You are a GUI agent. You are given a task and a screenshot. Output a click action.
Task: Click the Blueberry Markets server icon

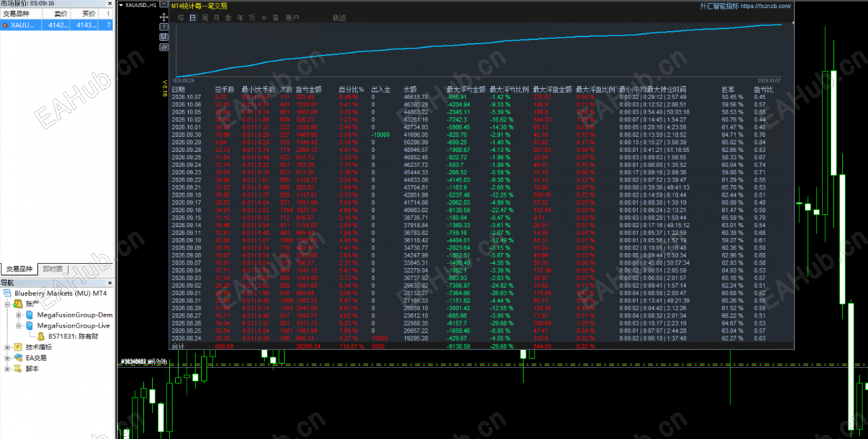pos(8,294)
